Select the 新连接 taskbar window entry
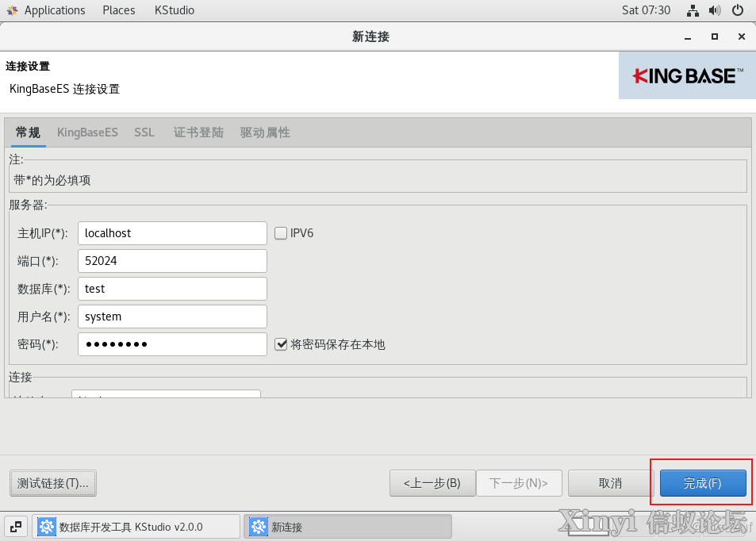 347,527
